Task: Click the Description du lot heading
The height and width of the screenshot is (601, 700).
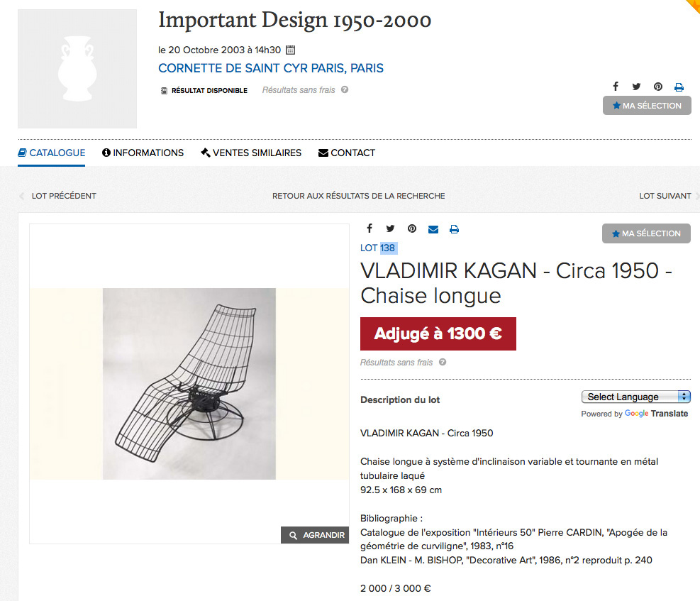Action: click(400, 399)
